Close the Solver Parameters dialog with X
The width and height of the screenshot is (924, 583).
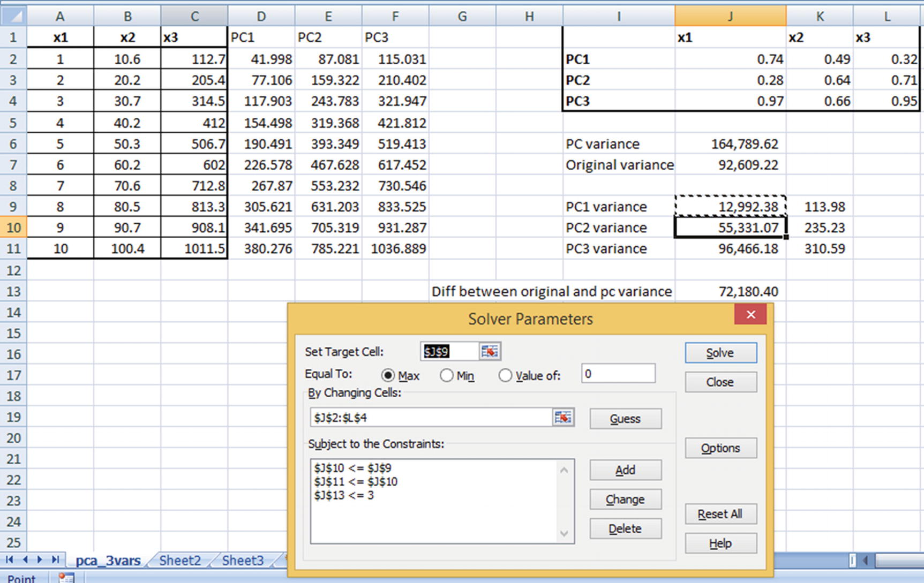(x=750, y=315)
